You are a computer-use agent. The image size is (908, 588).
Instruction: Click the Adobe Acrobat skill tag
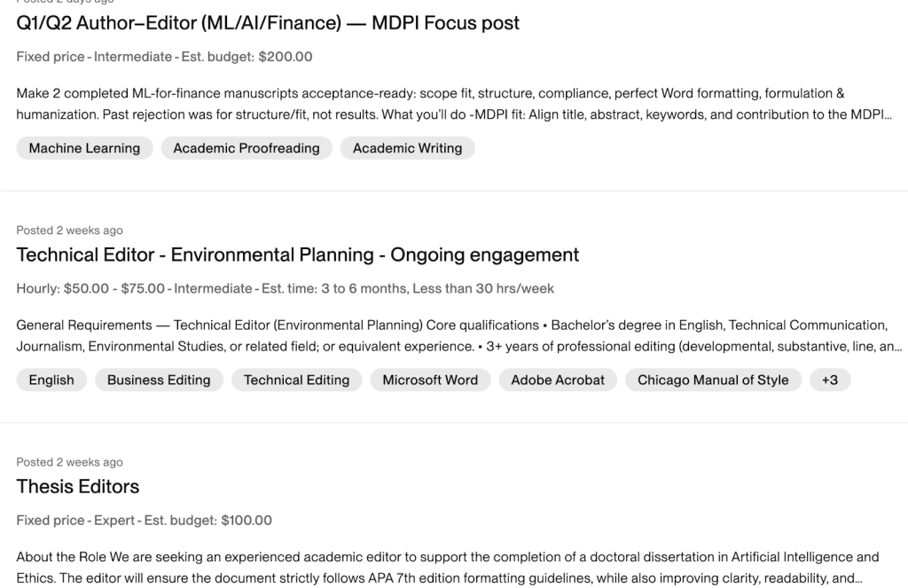(558, 380)
